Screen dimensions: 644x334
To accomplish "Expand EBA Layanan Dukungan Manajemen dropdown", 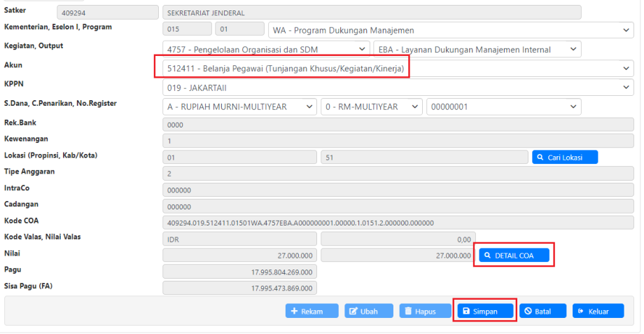I will pos(477,49).
